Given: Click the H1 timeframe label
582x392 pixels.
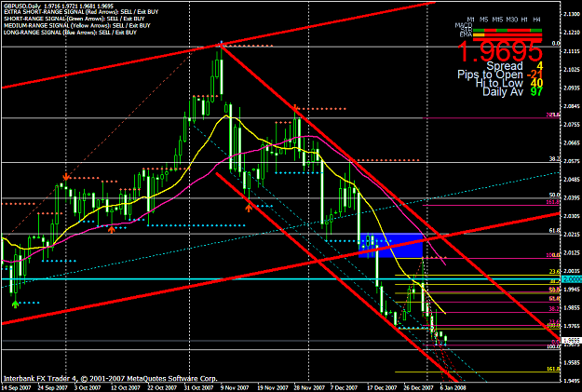Looking at the screenshot, I should (524, 20).
